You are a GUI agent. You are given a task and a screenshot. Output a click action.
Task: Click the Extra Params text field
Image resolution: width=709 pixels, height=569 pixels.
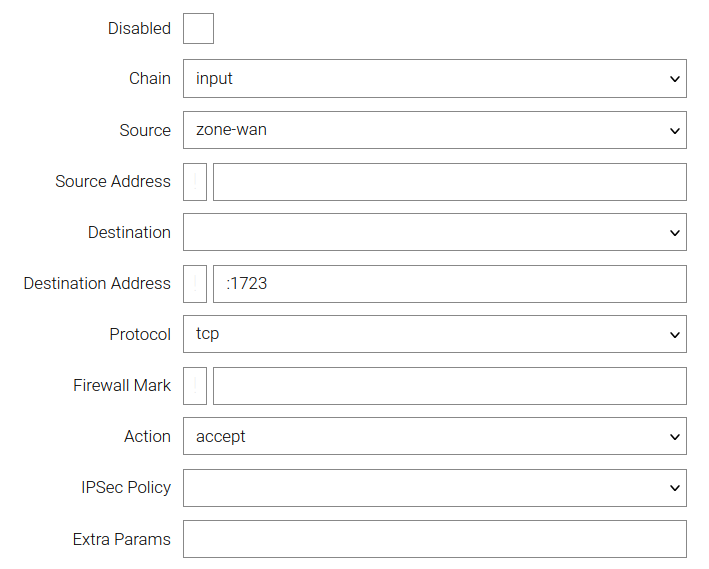[x=434, y=539]
